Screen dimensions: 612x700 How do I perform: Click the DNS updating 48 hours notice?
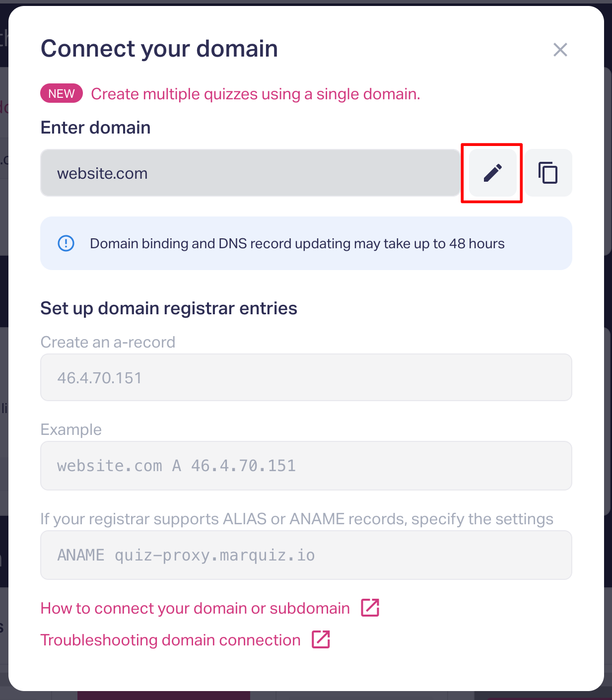pos(297,244)
